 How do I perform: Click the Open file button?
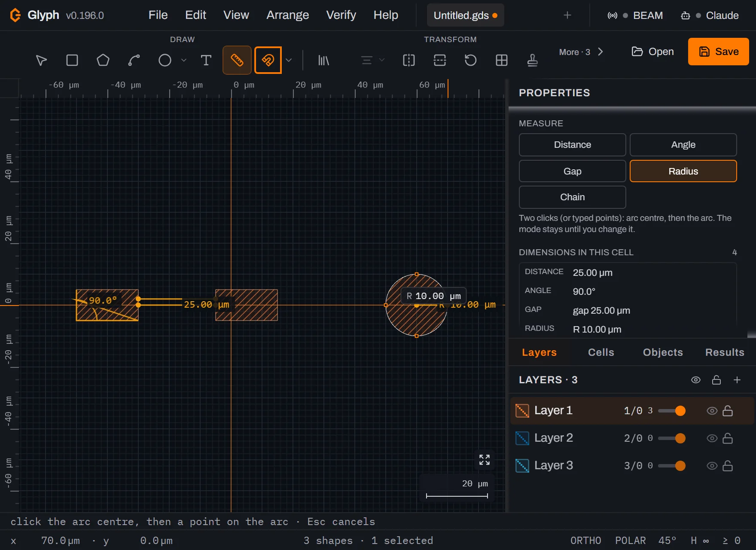(x=652, y=52)
